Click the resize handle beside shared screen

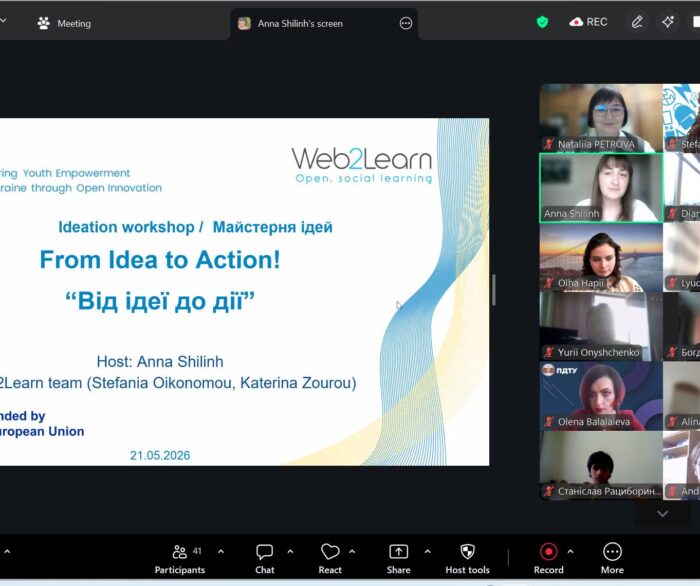494,290
